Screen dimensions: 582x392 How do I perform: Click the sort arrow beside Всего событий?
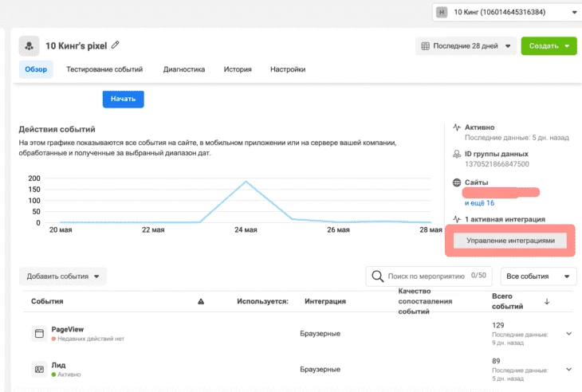pos(547,301)
